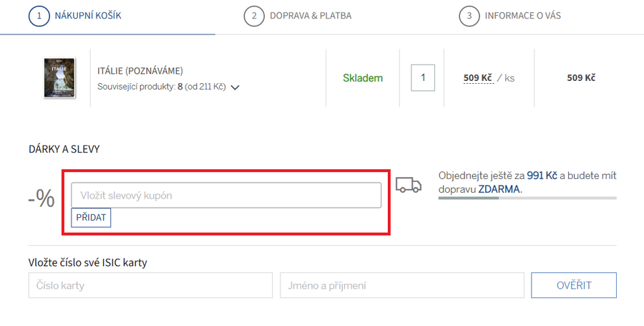Click the underlined 509 Kč unit price
Screen dimensions: 644x326
478,77
